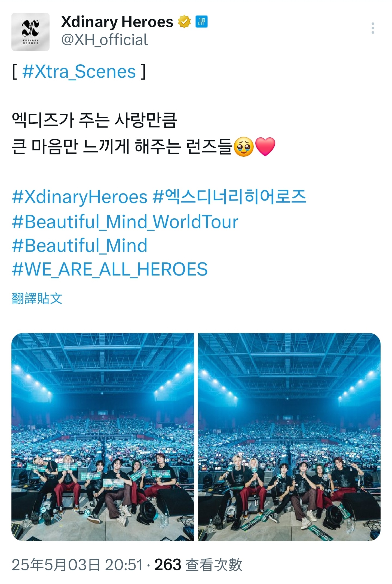Click the red heart emoji in the post
Image resolution: width=392 pixels, height=584 pixels.
[x=265, y=147]
